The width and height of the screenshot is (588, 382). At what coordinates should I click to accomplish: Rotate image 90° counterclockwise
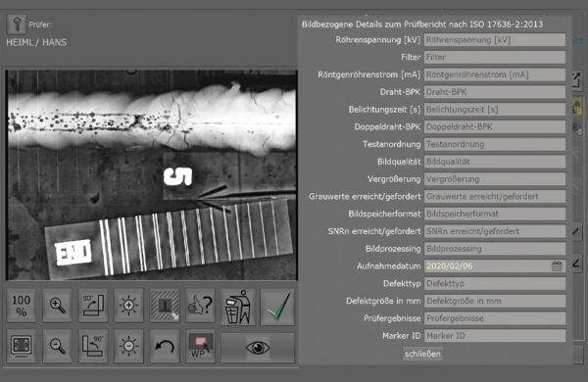click(x=93, y=346)
